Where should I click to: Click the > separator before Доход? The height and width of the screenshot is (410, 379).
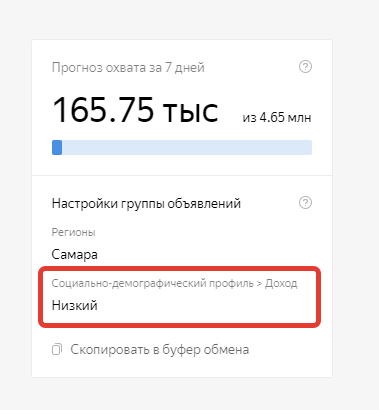[259, 284]
